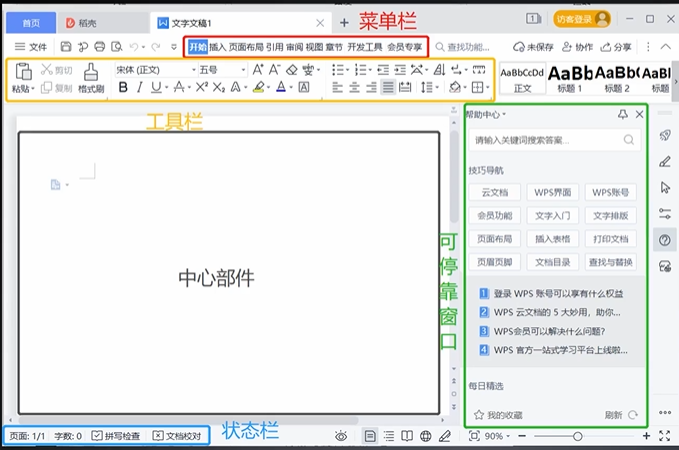Open Print Preview icon
The width and height of the screenshot is (679, 450).
[116, 47]
